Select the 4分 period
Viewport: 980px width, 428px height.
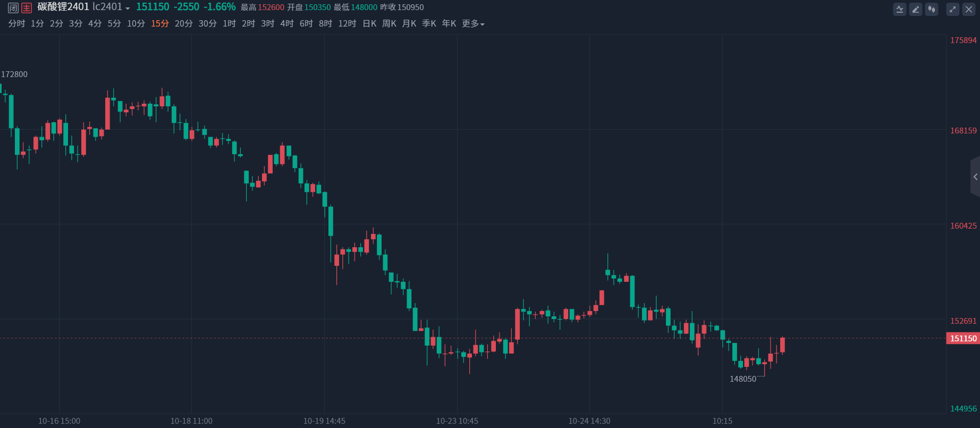95,23
